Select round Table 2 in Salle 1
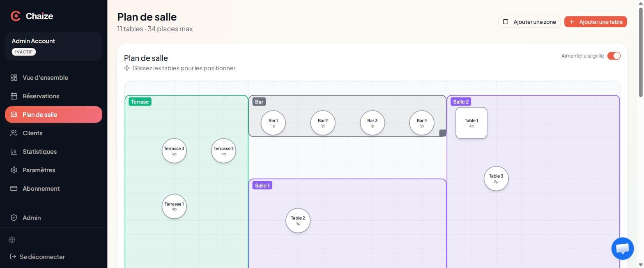644x268 pixels. tap(298, 220)
